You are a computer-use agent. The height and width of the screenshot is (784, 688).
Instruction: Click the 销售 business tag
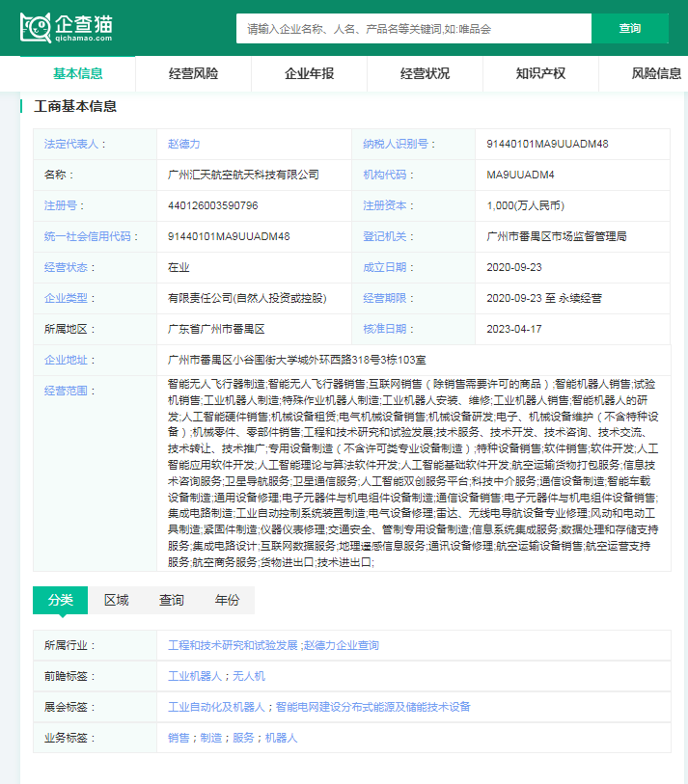(x=179, y=738)
